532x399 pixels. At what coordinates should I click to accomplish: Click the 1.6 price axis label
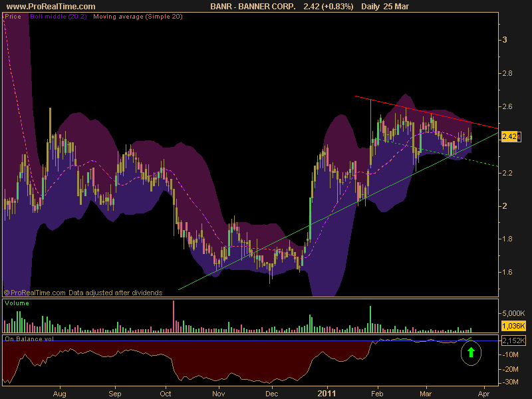pos(507,272)
